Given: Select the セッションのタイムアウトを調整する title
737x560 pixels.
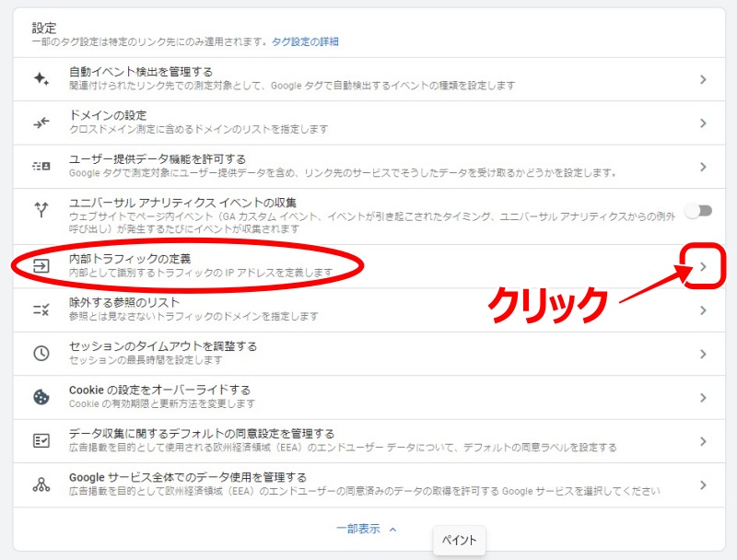Looking at the screenshot, I should [x=163, y=345].
